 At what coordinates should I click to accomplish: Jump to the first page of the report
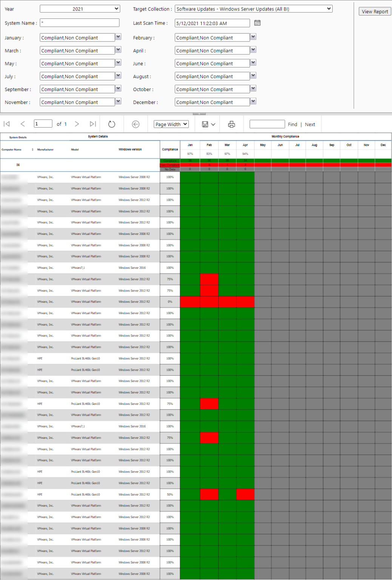(6, 124)
